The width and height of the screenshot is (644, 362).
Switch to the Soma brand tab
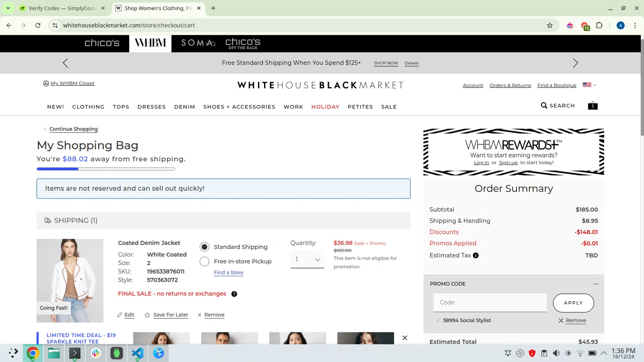coord(198,43)
